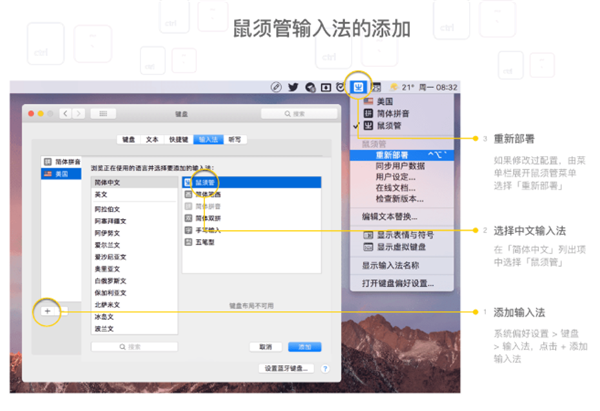Click the show-all grid icon in toolbar
The height and width of the screenshot is (411, 600).
pyautogui.click(x=103, y=115)
